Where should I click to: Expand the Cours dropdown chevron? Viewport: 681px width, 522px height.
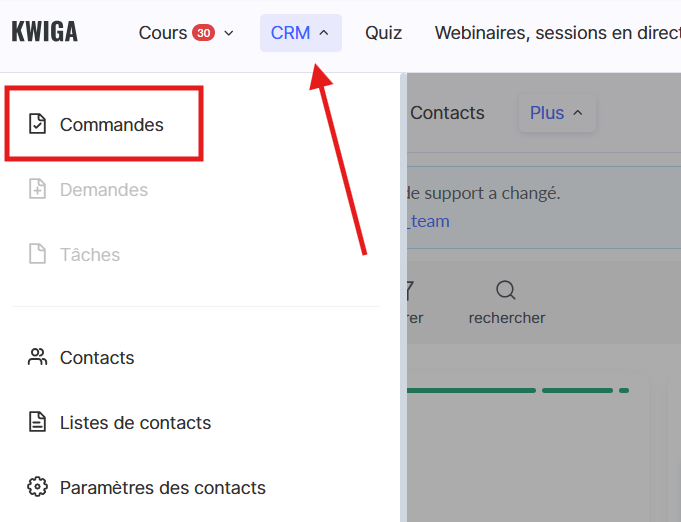coord(229,33)
